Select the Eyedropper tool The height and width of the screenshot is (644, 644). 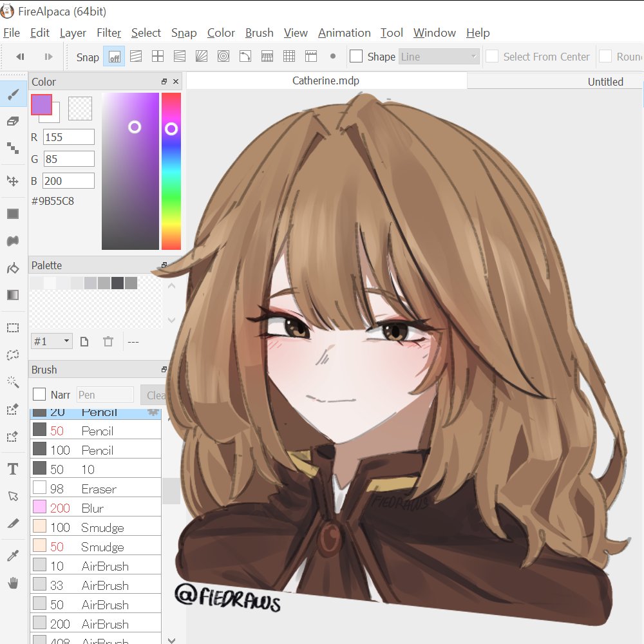(13, 554)
